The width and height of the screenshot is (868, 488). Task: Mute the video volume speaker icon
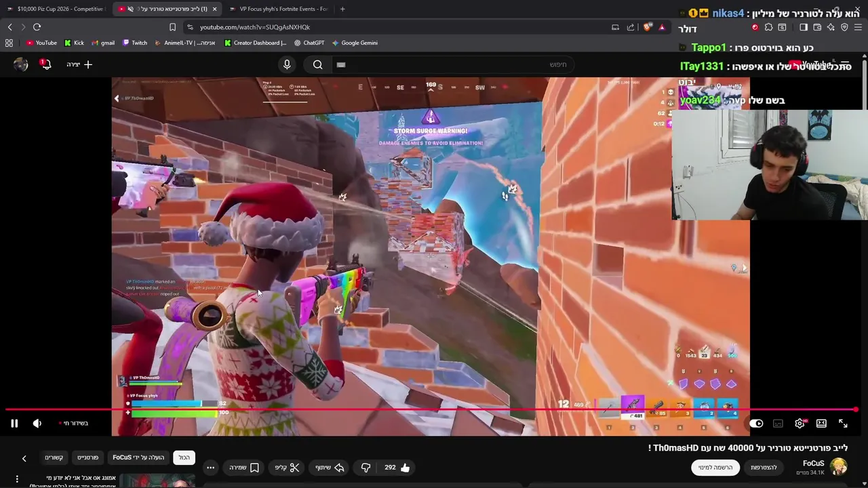coord(37,424)
